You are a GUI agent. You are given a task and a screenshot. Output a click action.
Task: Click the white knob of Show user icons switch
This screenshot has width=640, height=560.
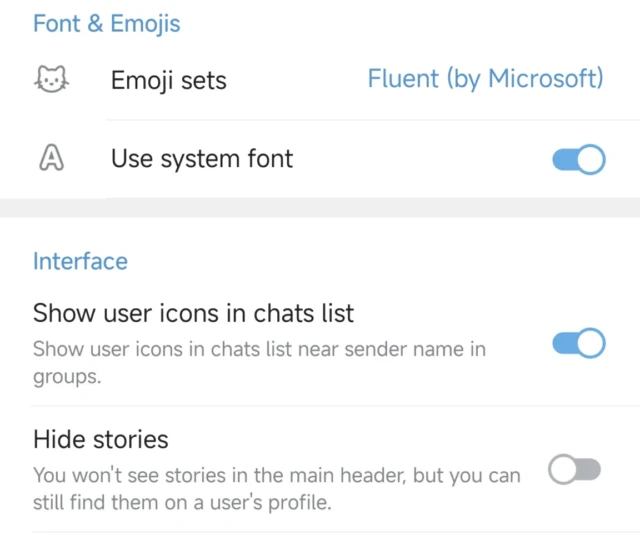[590, 344]
